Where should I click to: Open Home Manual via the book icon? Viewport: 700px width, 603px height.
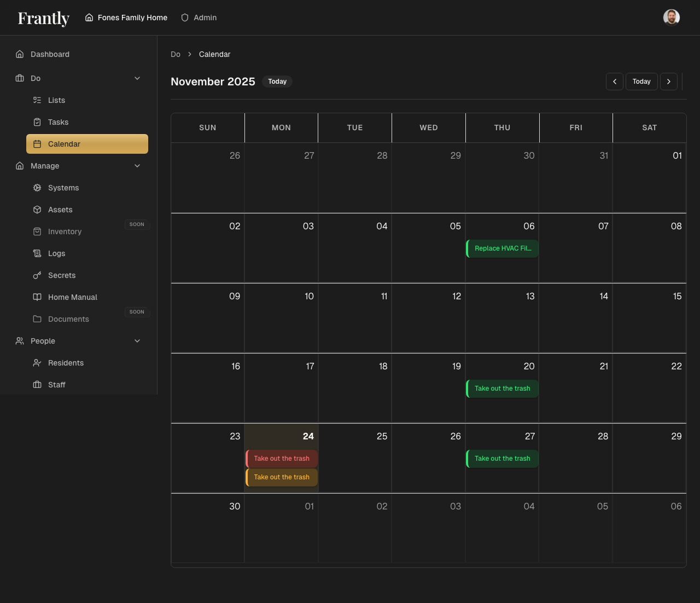37,297
